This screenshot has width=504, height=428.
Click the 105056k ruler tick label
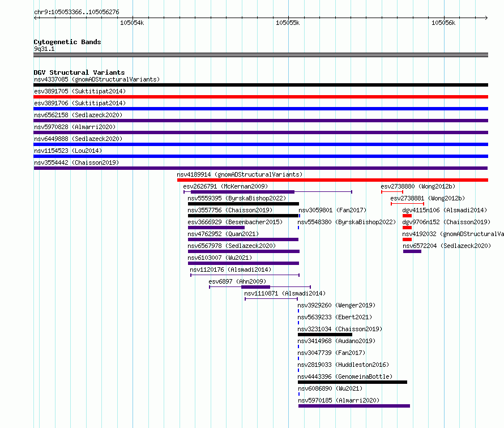tap(443, 23)
